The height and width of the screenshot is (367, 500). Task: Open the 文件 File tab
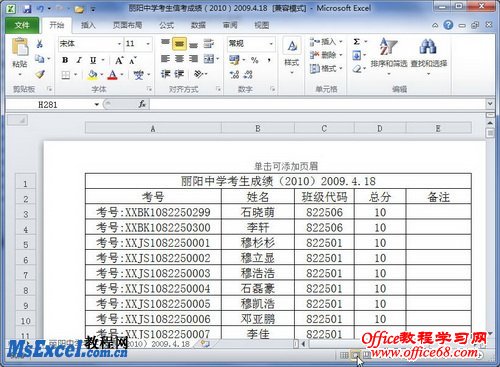click(x=22, y=25)
